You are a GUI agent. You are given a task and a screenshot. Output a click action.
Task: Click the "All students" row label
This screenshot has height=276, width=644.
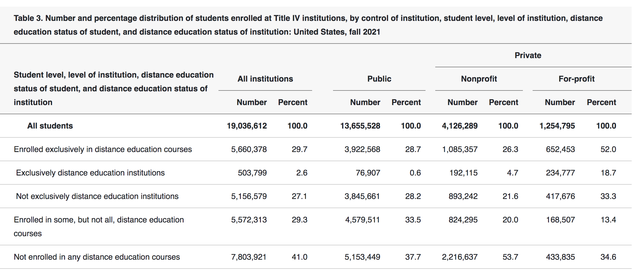point(50,126)
